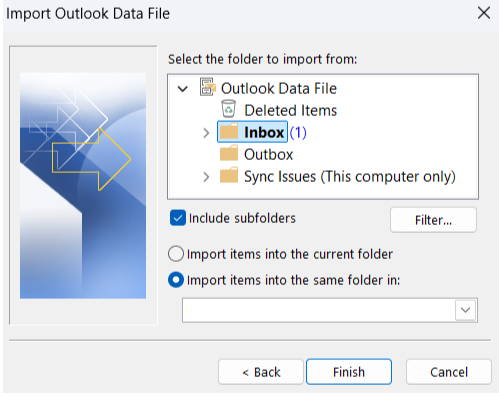Select Import items into the same folder in
The height and width of the screenshot is (396, 499).
(176, 280)
